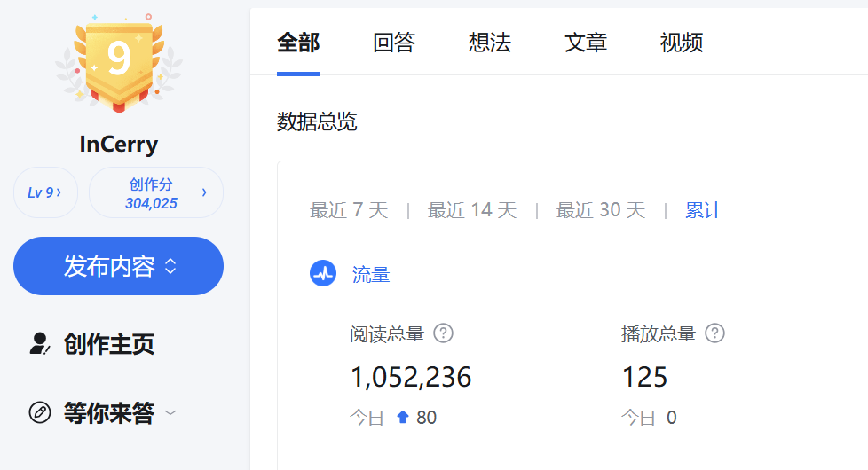This screenshot has width=868, height=470.
Task: Click the 创作主页 person icon
Action: [x=39, y=343]
